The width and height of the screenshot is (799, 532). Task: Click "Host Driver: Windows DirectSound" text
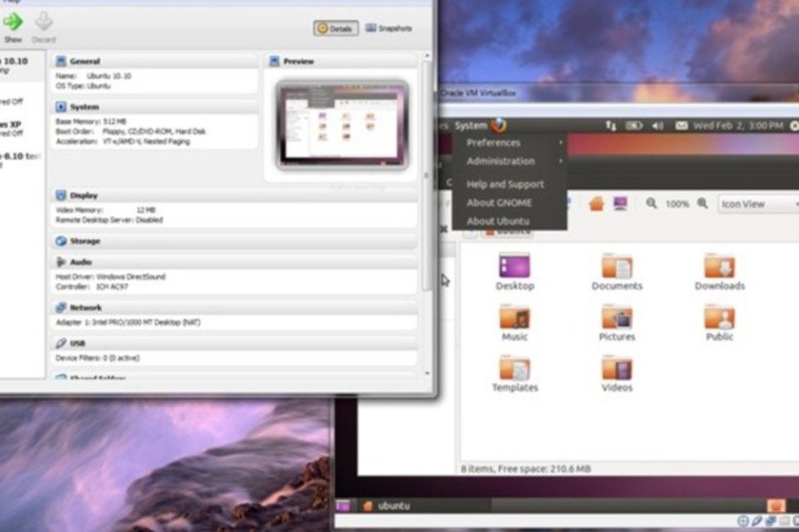110,277
